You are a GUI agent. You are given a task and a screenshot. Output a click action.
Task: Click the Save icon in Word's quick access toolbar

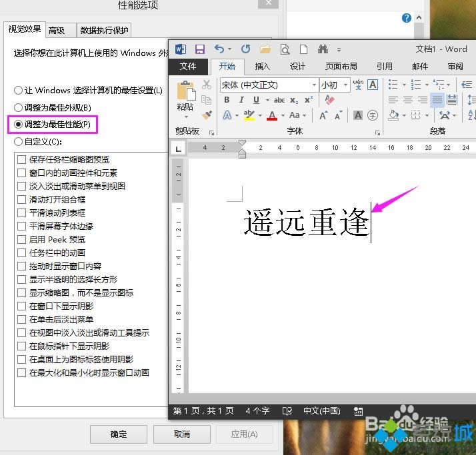(x=199, y=49)
